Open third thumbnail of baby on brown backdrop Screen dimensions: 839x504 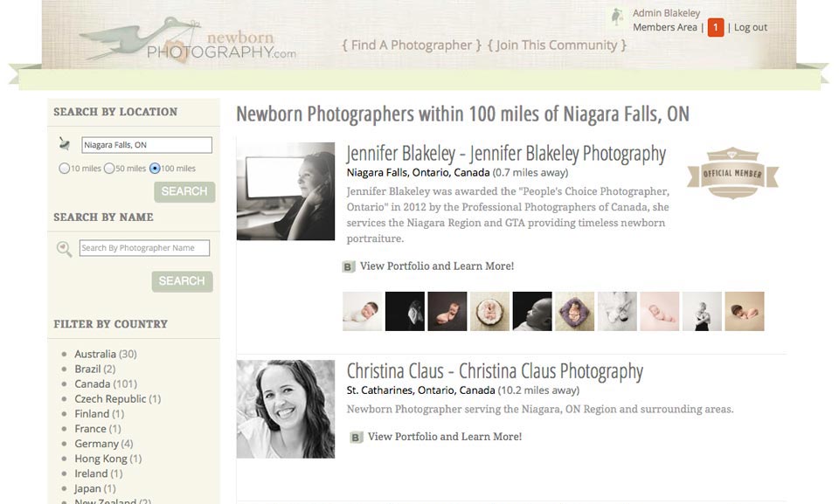coord(447,311)
